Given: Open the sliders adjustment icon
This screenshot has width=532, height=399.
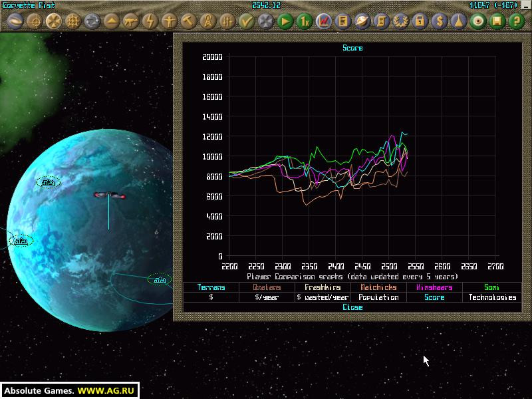Looking at the screenshot, I should coord(227,21).
